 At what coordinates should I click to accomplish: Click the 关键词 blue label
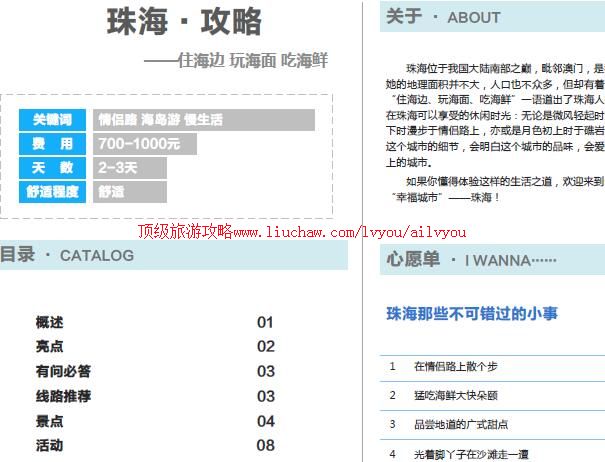point(53,120)
